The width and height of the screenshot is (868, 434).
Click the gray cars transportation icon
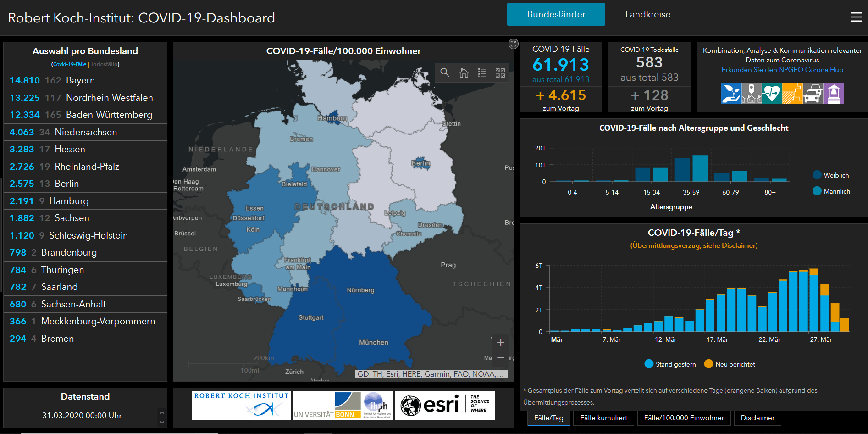tap(813, 94)
